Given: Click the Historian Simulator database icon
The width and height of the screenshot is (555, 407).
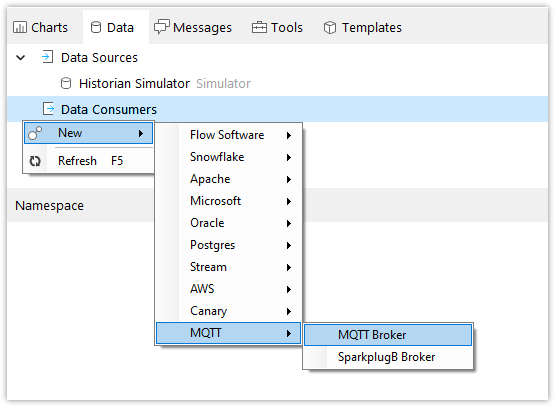Looking at the screenshot, I should pyautogui.click(x=66, y=84).
